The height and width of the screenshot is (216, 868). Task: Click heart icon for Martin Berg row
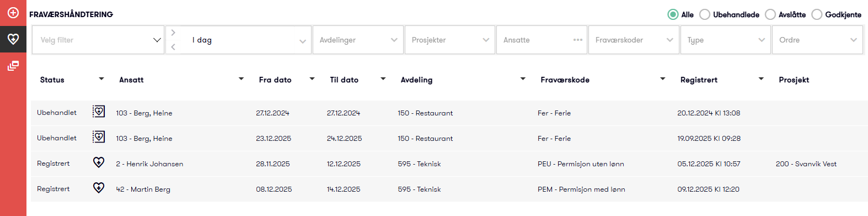click(99, 188)
